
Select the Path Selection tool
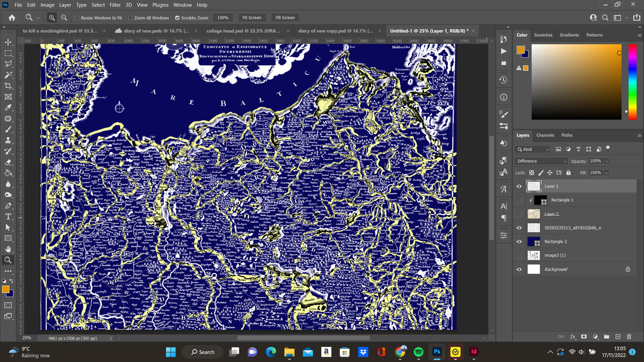pos(8,227)
